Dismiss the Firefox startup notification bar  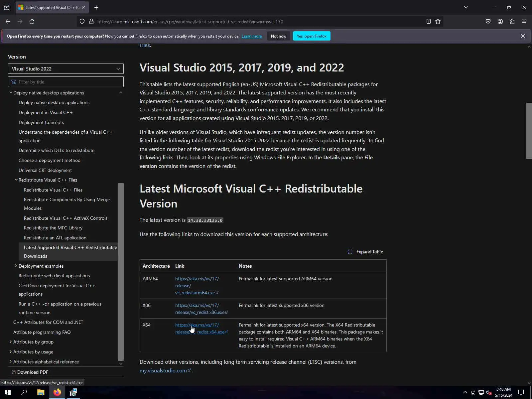coord(523,36)
